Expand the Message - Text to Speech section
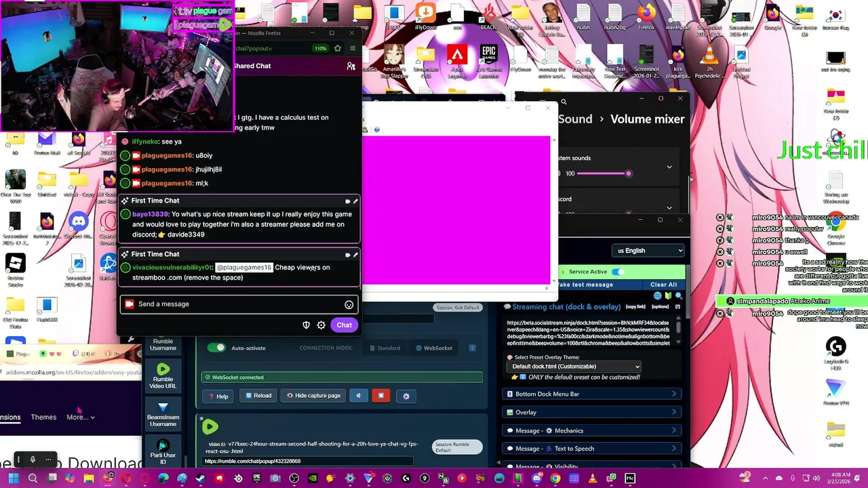Viewport: 868px width, 488px height. tap(591, 449)
